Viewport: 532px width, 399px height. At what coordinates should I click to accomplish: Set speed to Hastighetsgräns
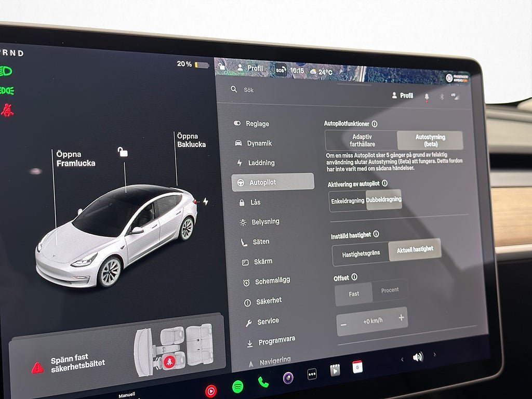pyautogui.click(x=361, y=254)
